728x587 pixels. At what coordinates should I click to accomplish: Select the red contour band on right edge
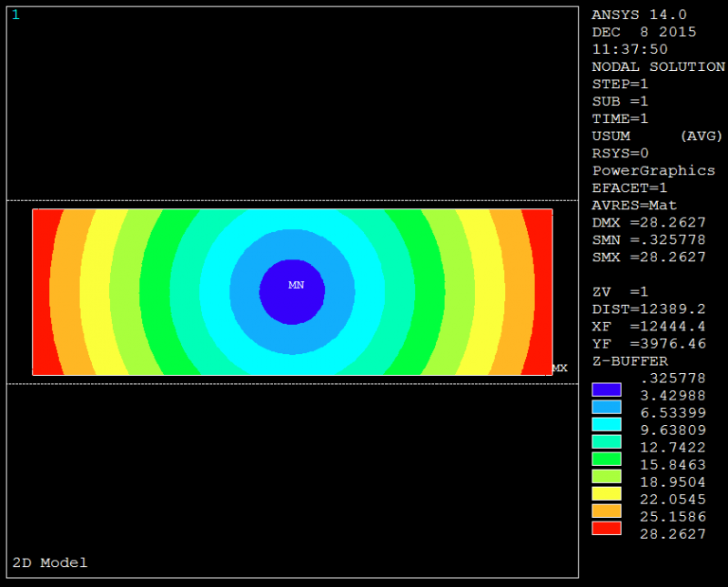[541, 291]
